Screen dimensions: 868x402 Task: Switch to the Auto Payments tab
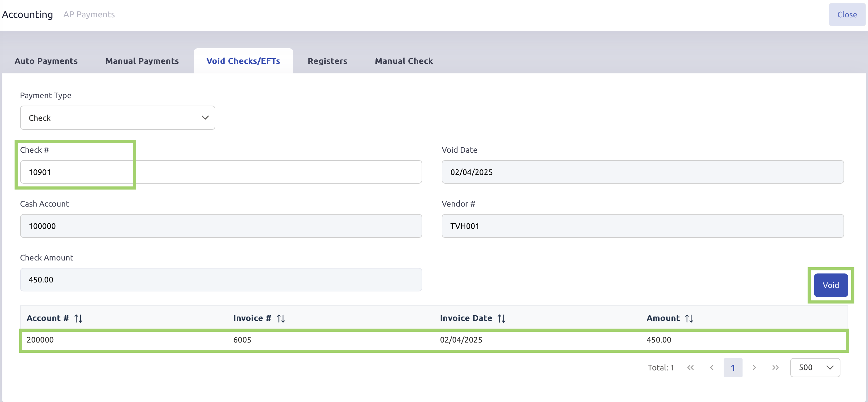46,61
